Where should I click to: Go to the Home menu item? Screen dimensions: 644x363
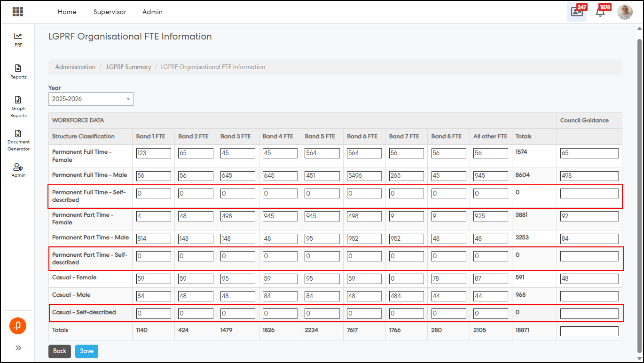(x=67, y=12)
